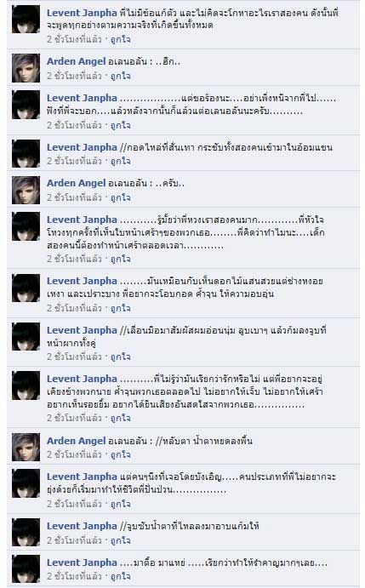Click Arden Angel's avatar on the "ฮึก" comment
Viewport: 365px width, 588px height.
26,68
